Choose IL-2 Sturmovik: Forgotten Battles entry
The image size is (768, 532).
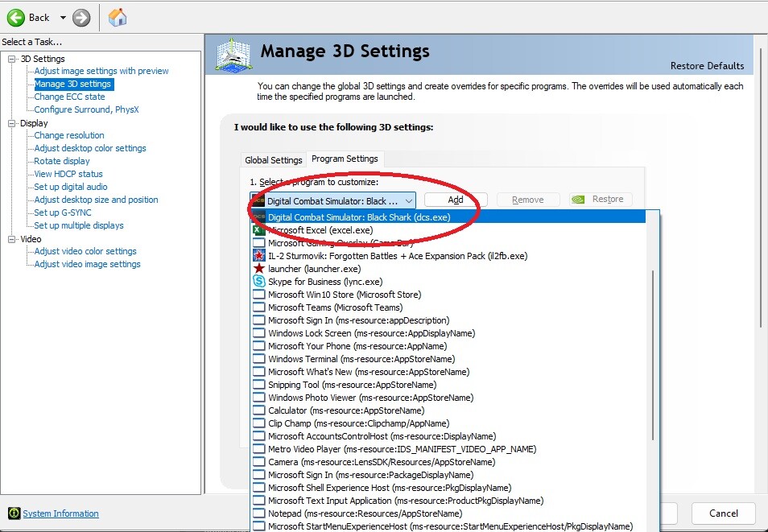[x=448, y=256]
